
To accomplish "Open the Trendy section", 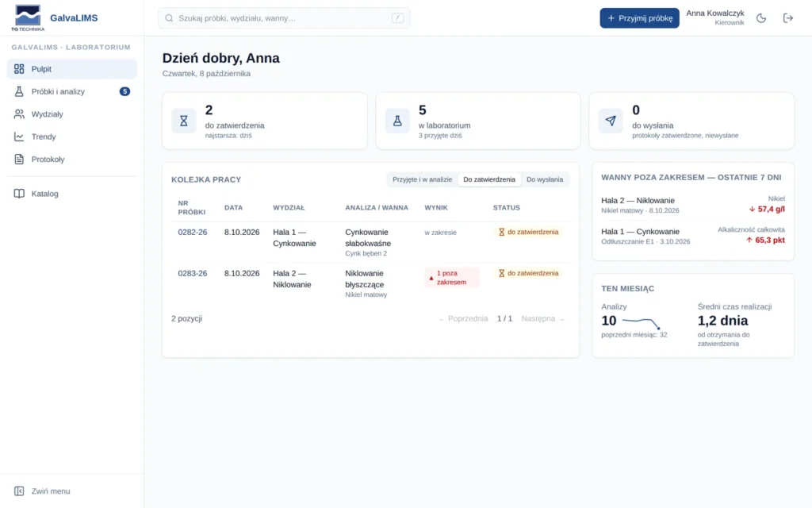I will click(72, 137).
